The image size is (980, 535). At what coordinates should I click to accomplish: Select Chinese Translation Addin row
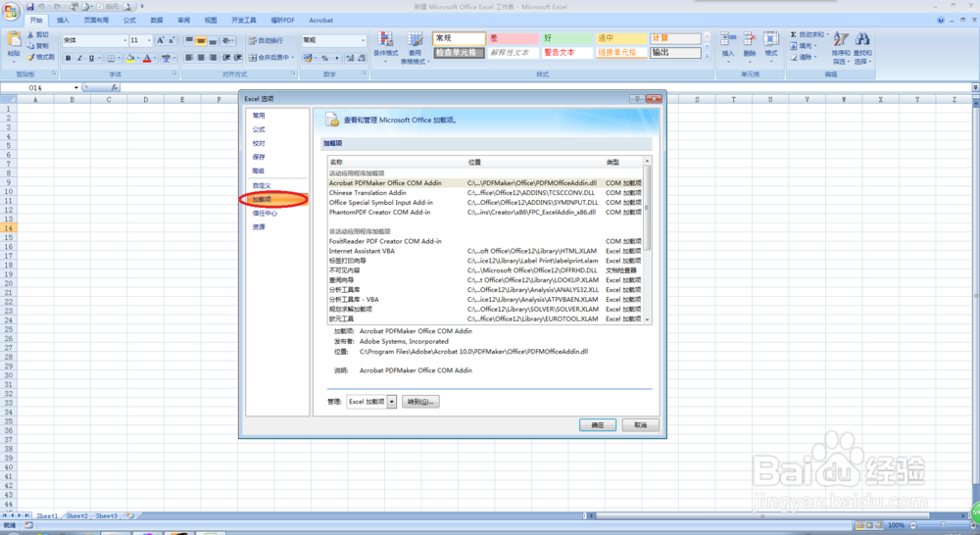[x=485, y=193]
